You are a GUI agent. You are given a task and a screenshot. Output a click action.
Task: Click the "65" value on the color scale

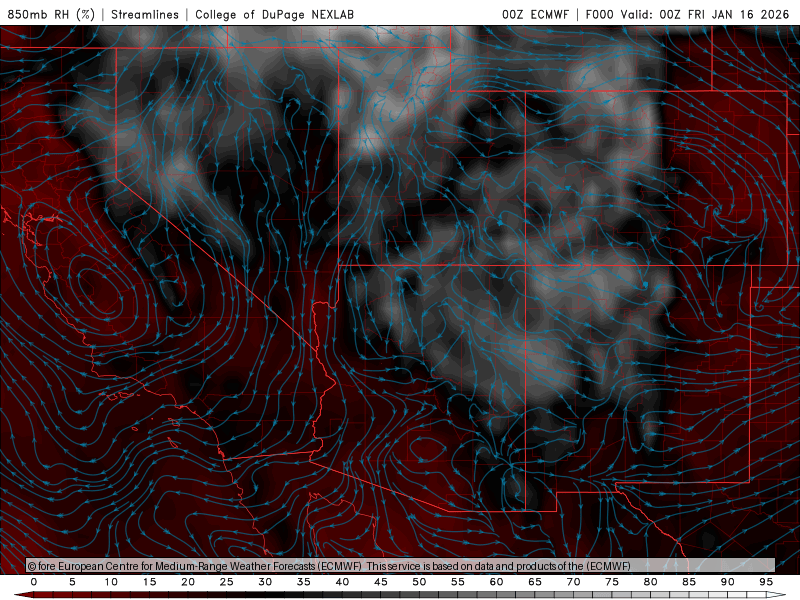click(x=535, y=582)
